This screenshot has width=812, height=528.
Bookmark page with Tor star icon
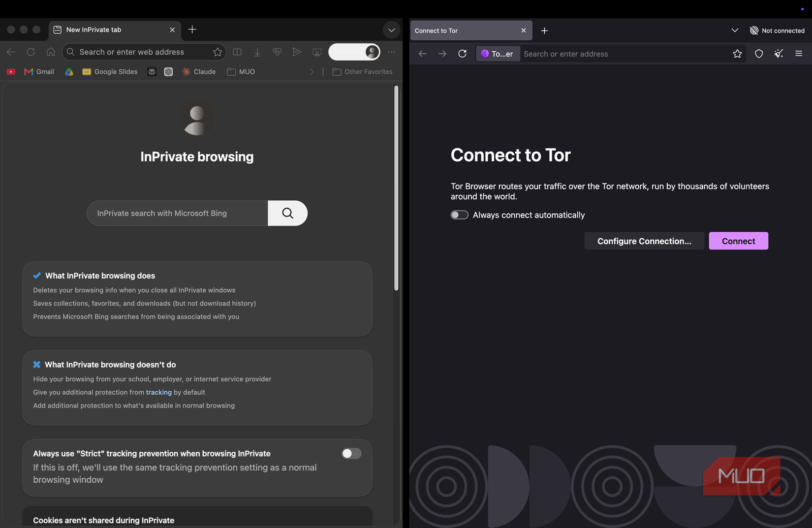(737, 54)
